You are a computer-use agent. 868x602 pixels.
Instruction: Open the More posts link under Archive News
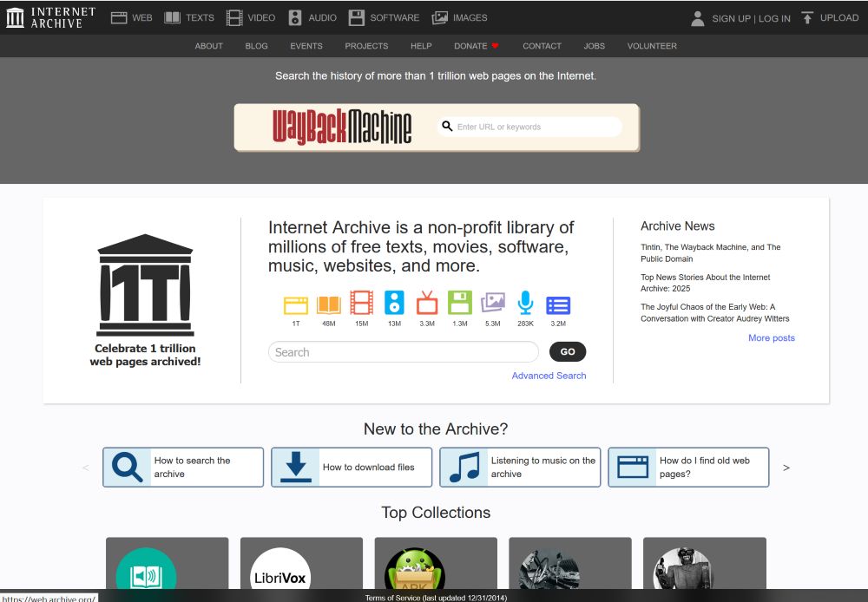771,338
